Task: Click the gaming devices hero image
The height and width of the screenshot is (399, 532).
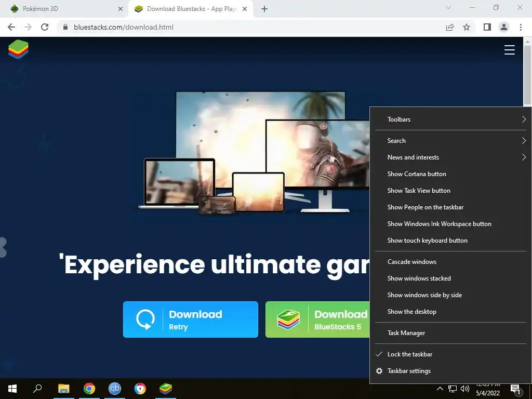Action: tap(254, 152)
